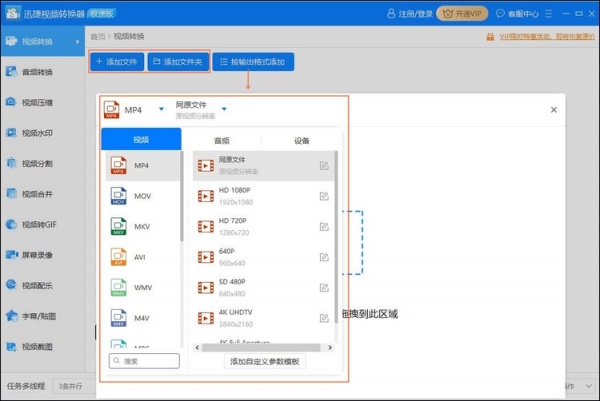Expand the 同原文件 resolution dropdown arrow
This screenshot has width=600, height=401.
(x=224, y=109)
